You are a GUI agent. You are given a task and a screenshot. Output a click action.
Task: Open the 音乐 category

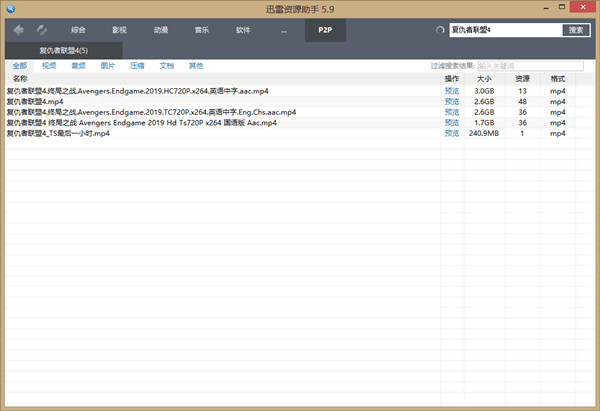[202, 30]
